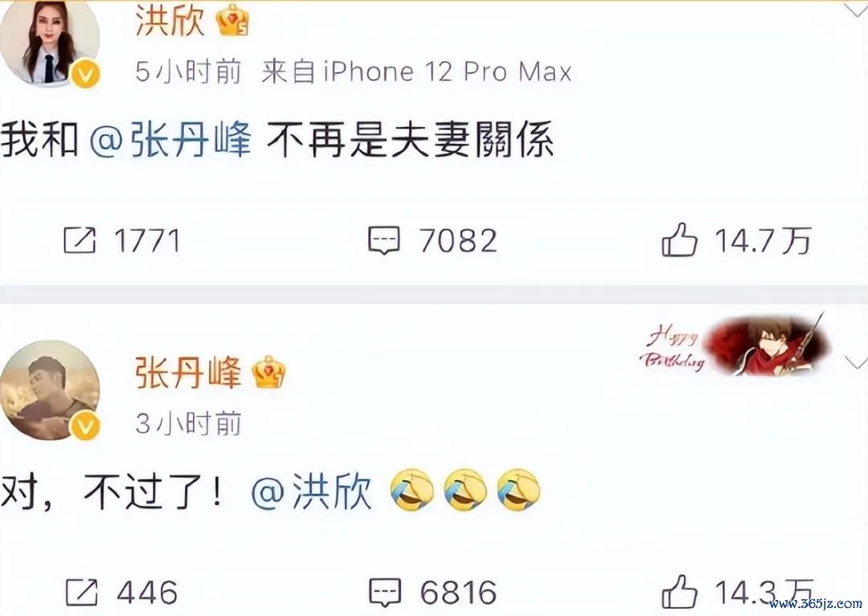Viewport: 868px width, 616px height.
Task: Click the username 洪欣 at top
Action: click(x=170, y=22)
